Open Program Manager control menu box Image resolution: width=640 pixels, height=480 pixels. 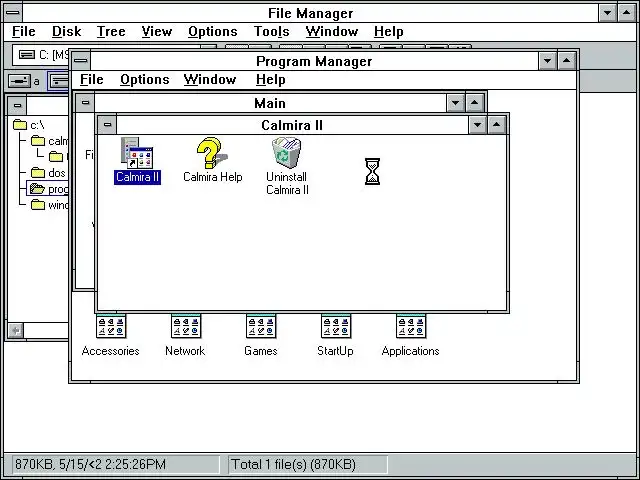point(81,61)
